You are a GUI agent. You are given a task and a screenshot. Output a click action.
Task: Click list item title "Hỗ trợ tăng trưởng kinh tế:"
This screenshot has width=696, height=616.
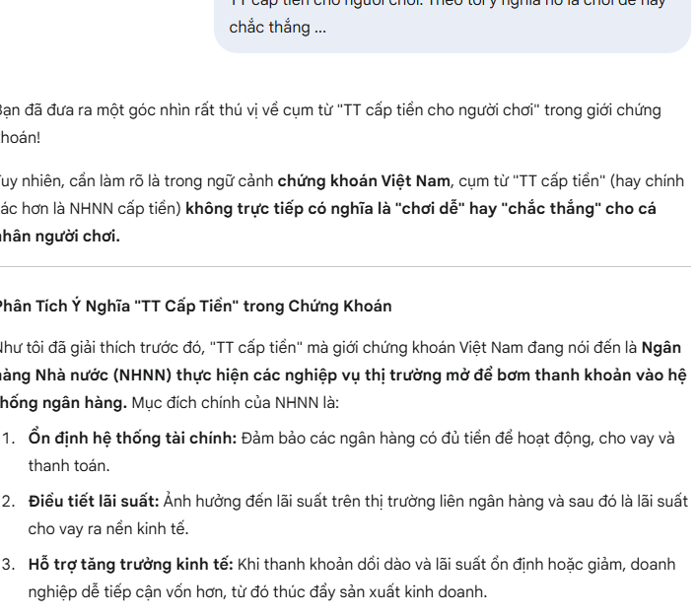pyautogui.click(x=130, y=565)
